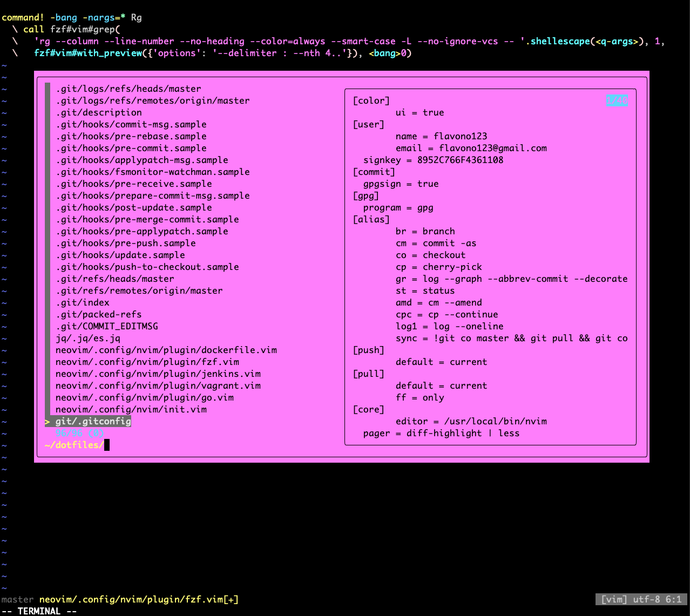The width and height of the screenshot is (690, 616).
Task: Pick jq/.jq/es.jq from the list
Action: coord(87,338)
